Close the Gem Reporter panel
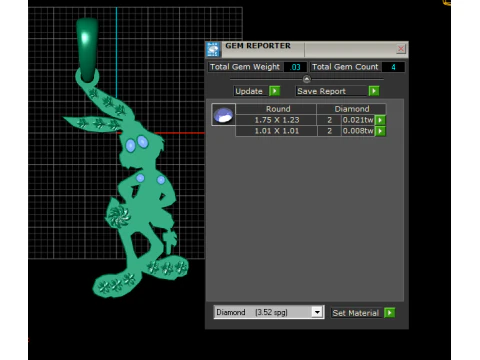Image resolution: width=480 pixels, height=360 pixels. click(x=401, y=49)
